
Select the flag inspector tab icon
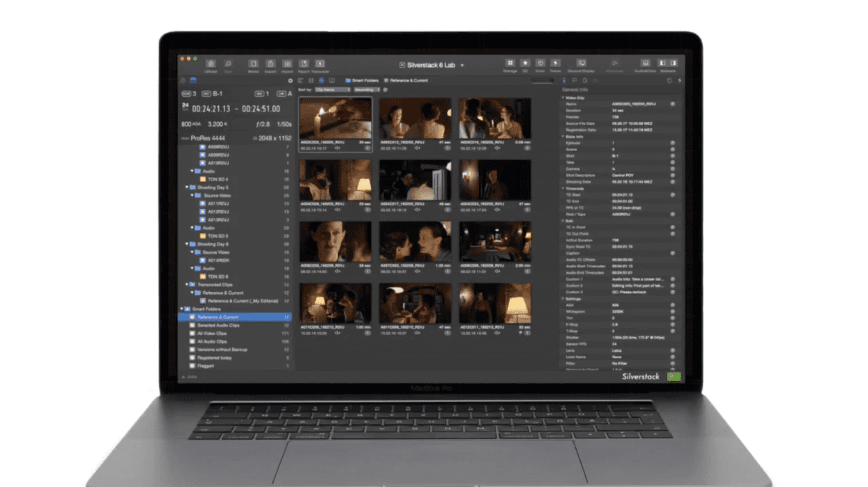pos(574,81)
